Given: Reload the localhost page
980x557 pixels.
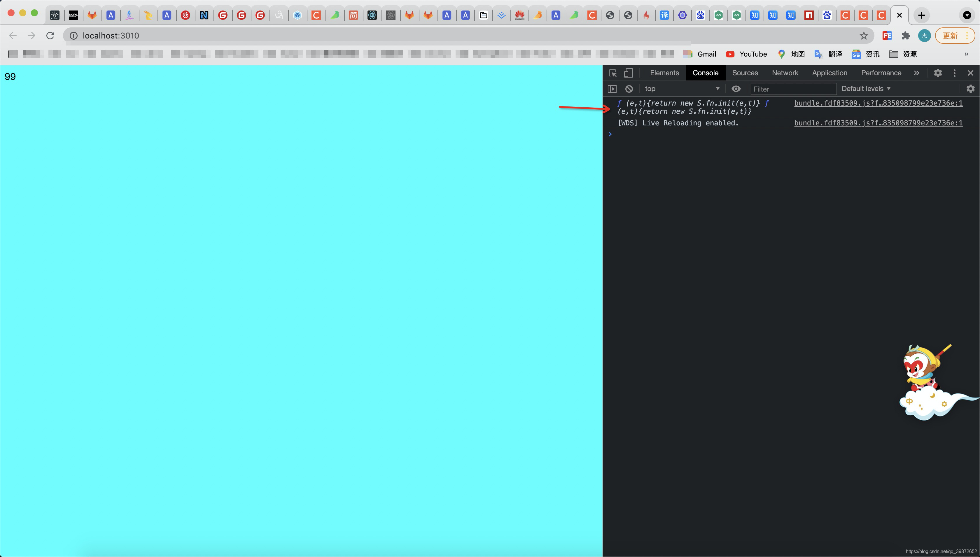Looking at the screenshot, I should [50, 36].
